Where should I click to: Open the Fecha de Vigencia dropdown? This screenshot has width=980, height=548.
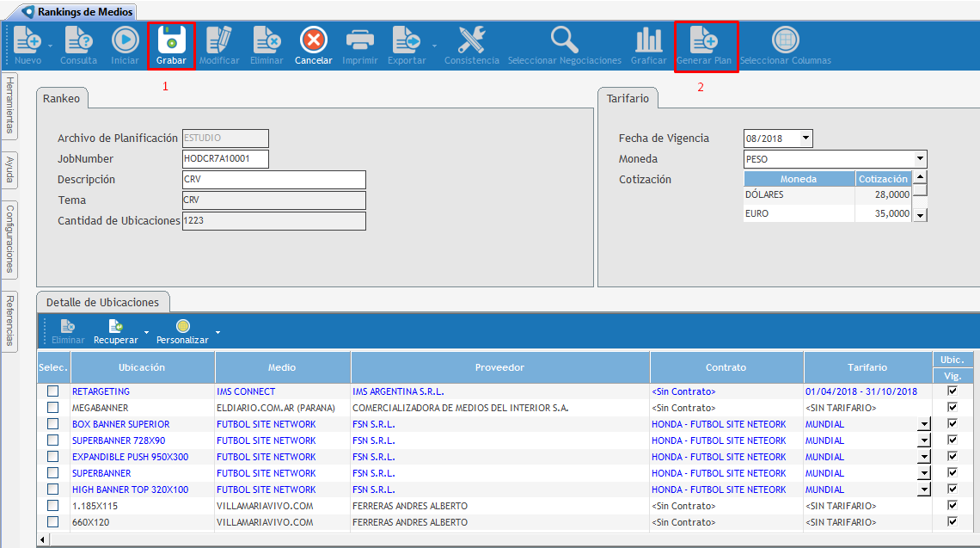pos(805,139)
